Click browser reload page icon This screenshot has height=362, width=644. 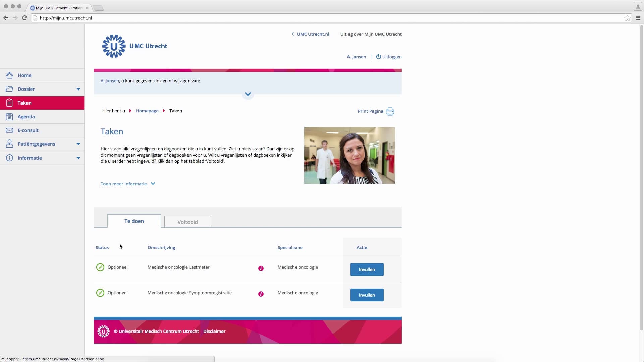pyautogui.click(x=24, y=18)
